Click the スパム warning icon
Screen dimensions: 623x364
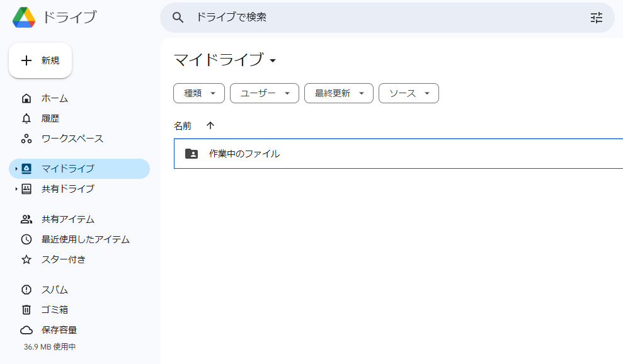26,290
